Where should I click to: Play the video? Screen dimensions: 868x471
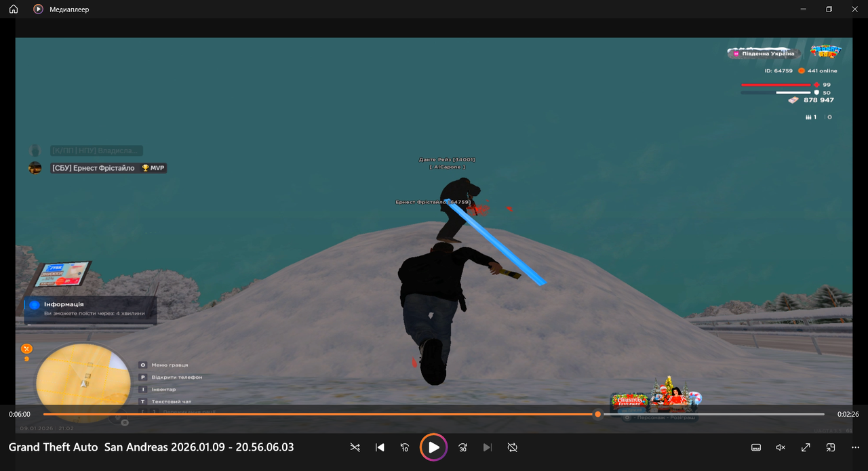[x=434, y=447]
